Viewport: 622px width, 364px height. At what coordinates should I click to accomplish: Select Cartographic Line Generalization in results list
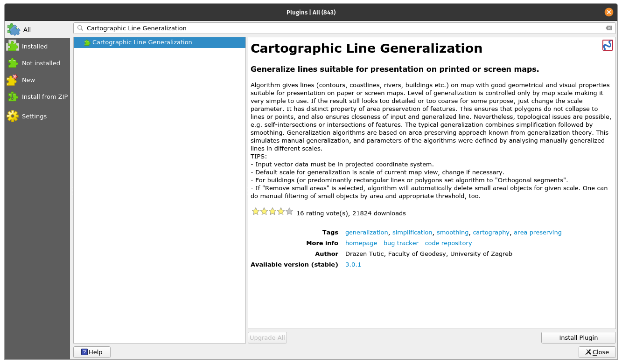142,42
